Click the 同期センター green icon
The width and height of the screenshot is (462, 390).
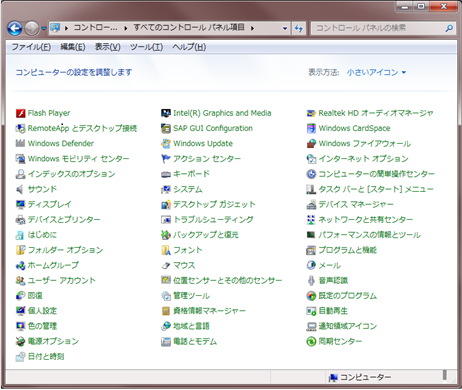311,341
